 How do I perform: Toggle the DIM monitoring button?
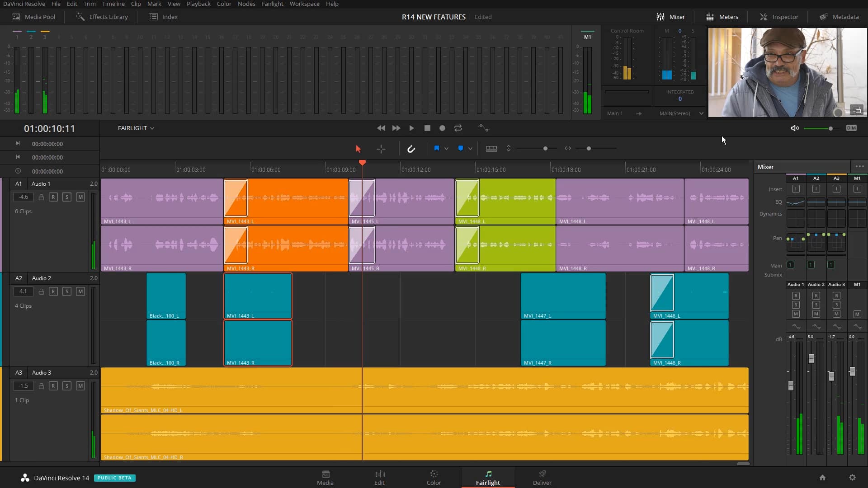click(851, 128)
